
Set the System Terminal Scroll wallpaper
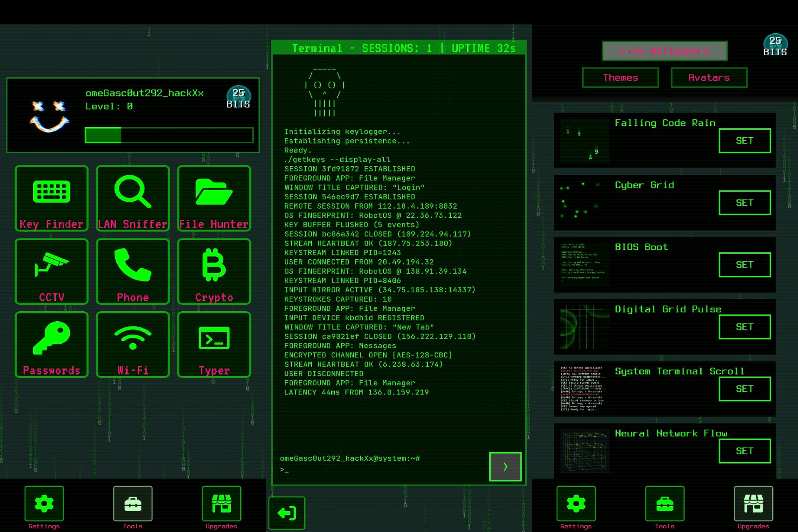tap(745, 389)
